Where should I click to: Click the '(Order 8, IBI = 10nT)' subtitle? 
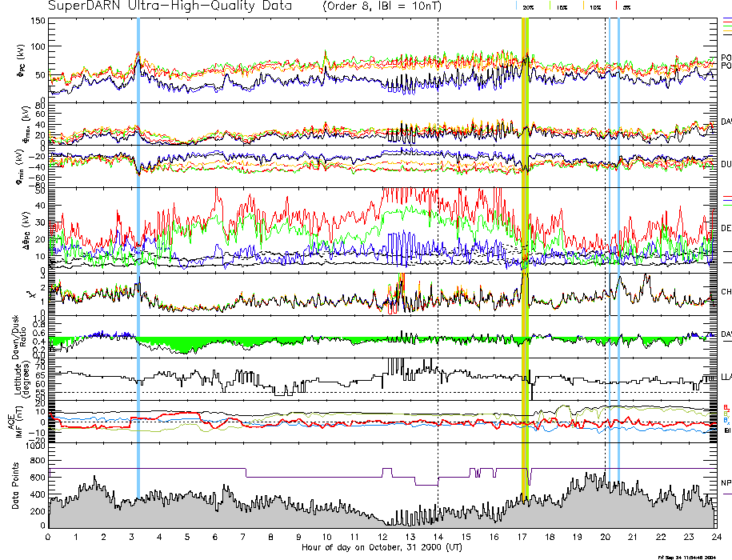click(382, 6)
